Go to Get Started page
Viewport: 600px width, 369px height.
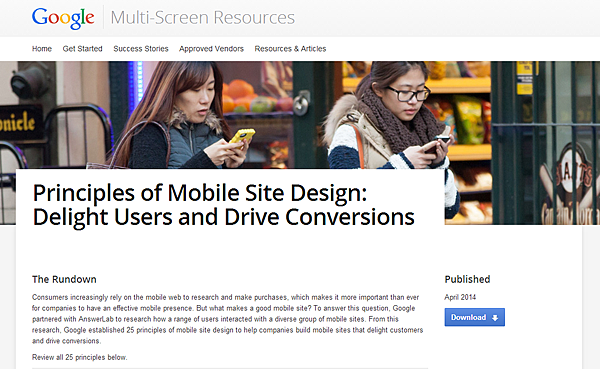pos(82,49)
